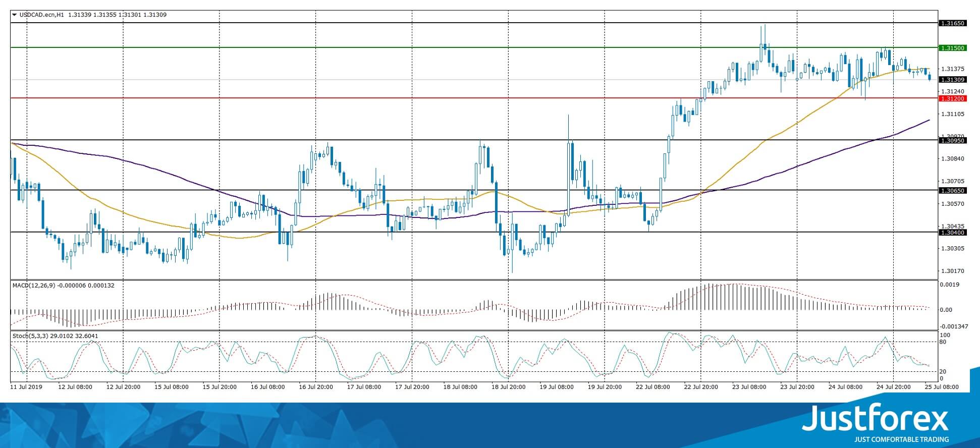This screenshot has width=980, height=448.
Task: Click the 1.30305 price scale value
Action: [x=953, y=249]
